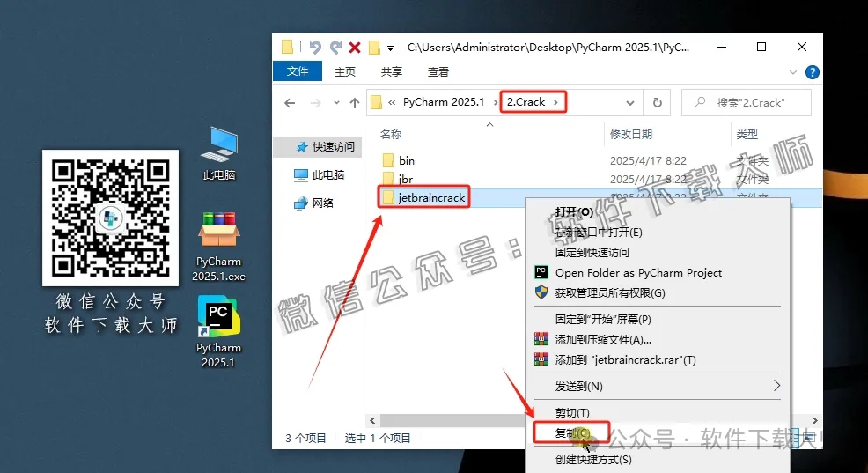This screenshot has width=868, height=473.
Task: Switch to the 查看 ribbon tab
Action: pos(438,71)
